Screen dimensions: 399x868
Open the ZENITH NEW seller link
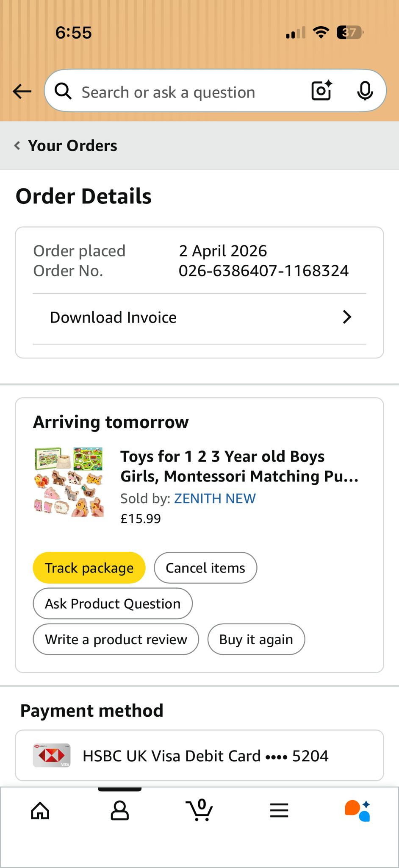click(215, 498)
